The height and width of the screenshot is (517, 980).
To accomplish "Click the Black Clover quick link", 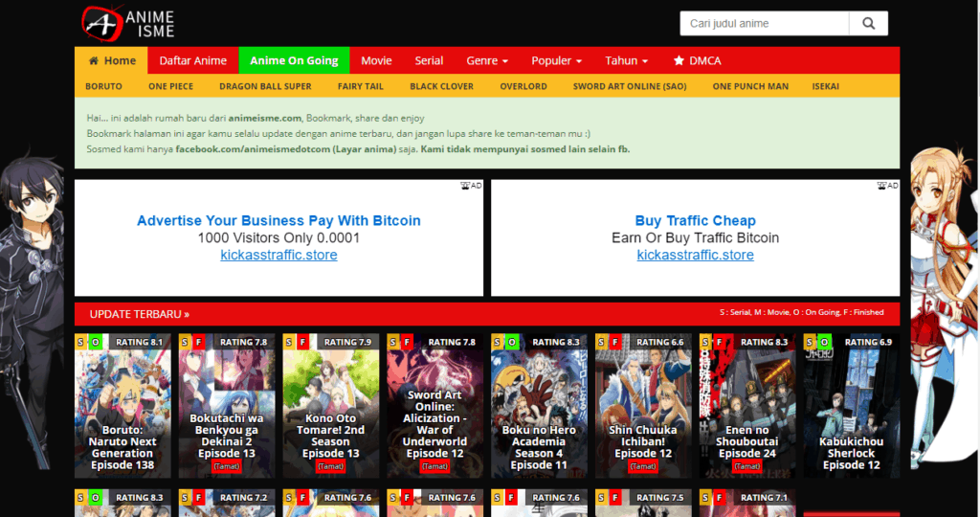I will tap(441, 86).
